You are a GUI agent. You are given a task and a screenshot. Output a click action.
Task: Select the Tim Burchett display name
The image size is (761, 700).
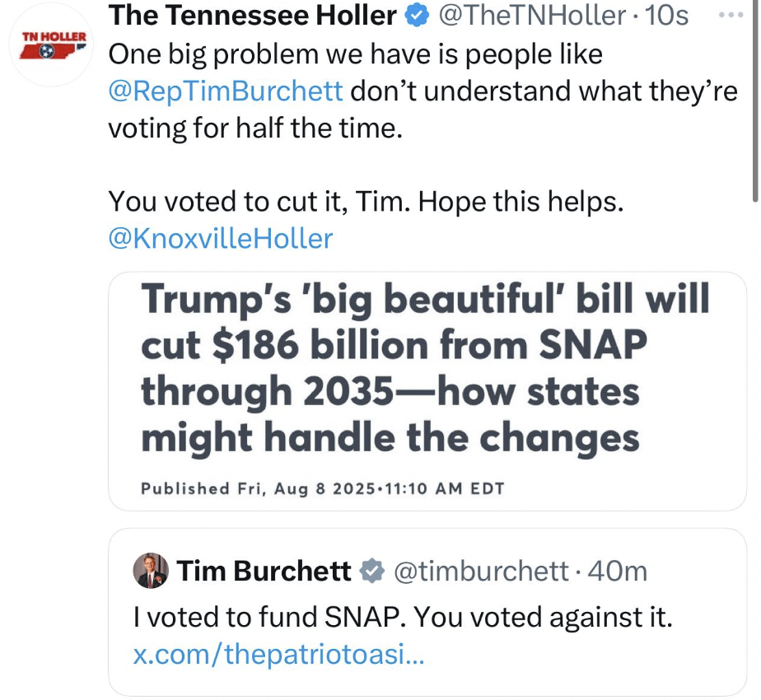tap(265, 571)
